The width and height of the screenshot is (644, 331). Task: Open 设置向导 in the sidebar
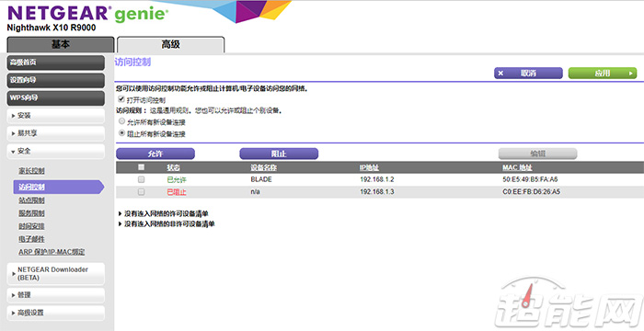[55, 80]
